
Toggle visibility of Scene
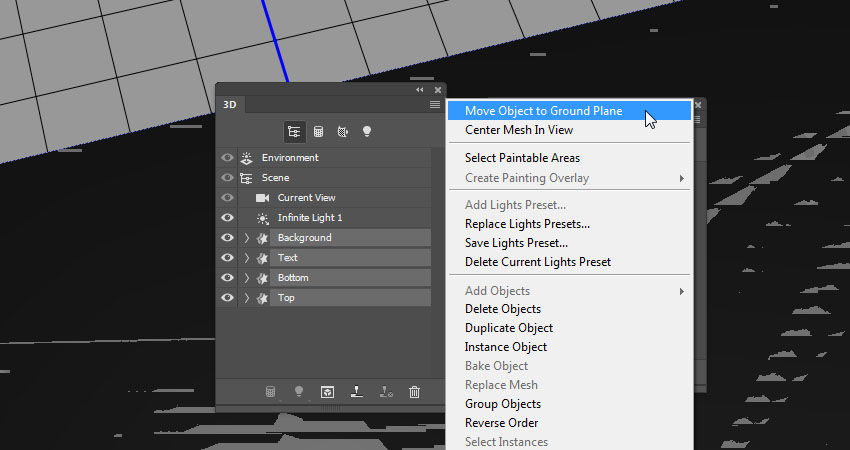227,178
